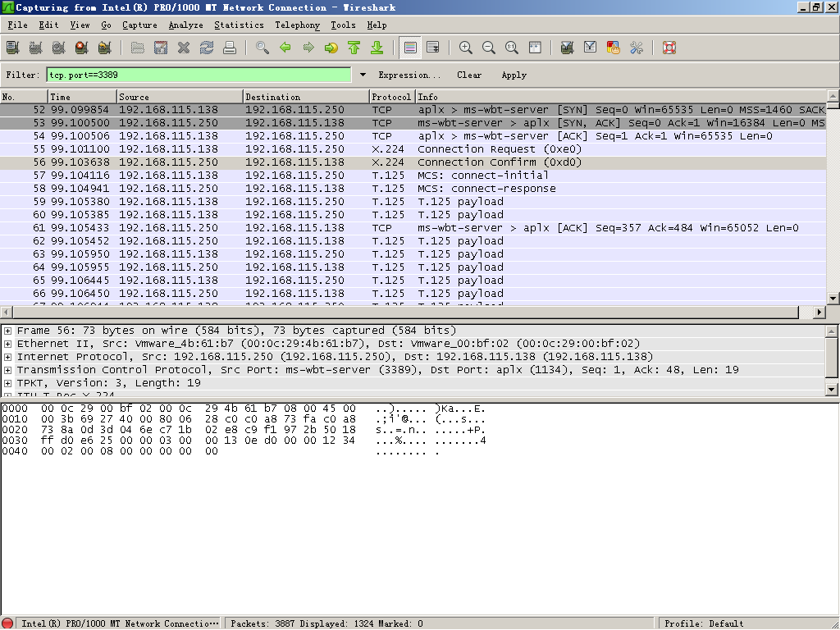840x630 pixels.
Task: Clear the display filter
Action: 469,75
